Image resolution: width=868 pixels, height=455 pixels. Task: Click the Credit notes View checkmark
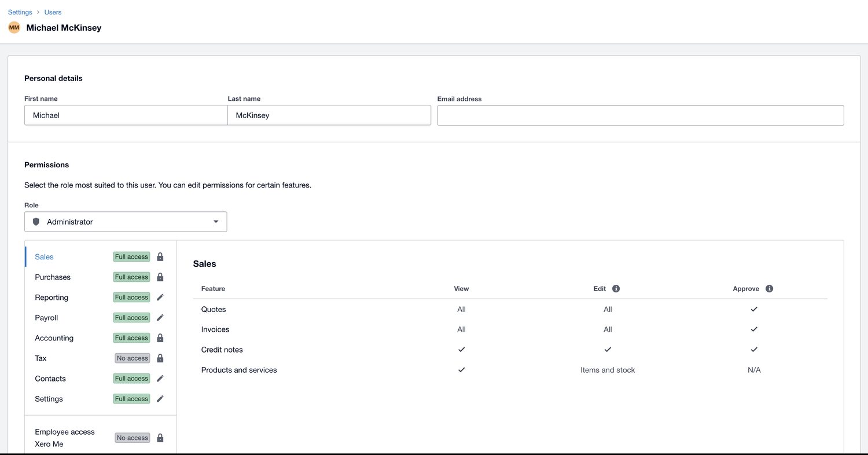pos(461,350)
